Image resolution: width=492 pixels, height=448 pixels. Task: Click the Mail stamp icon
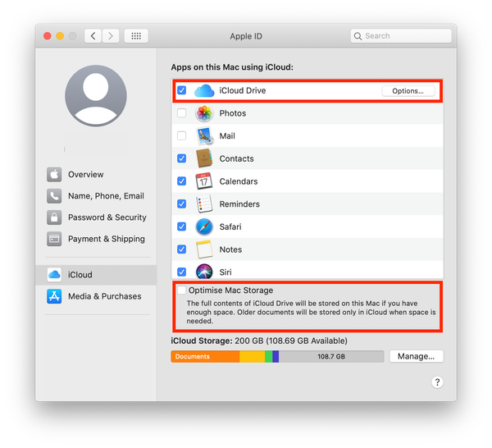[204, 136]
